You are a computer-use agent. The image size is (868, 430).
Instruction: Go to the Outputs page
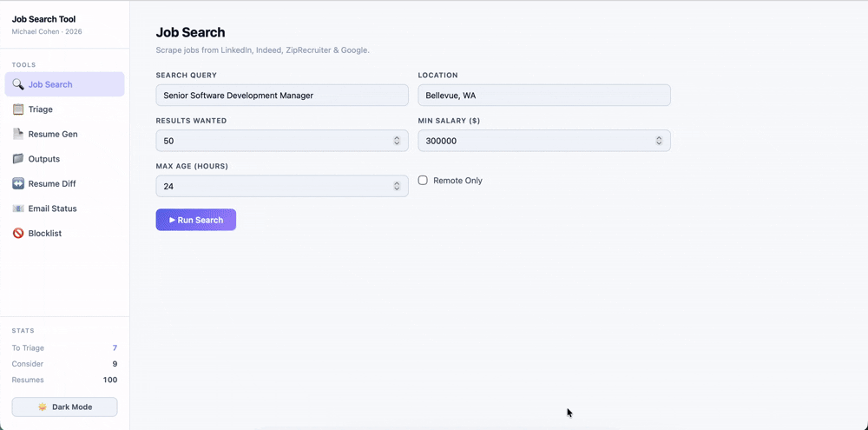coord(65,159)
